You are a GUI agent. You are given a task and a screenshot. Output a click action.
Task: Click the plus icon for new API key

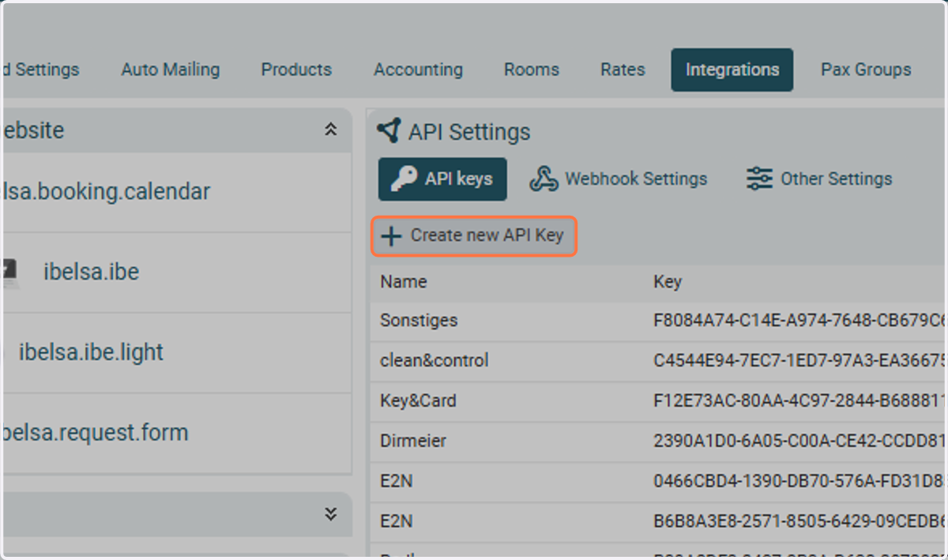[x=391, y=235]
